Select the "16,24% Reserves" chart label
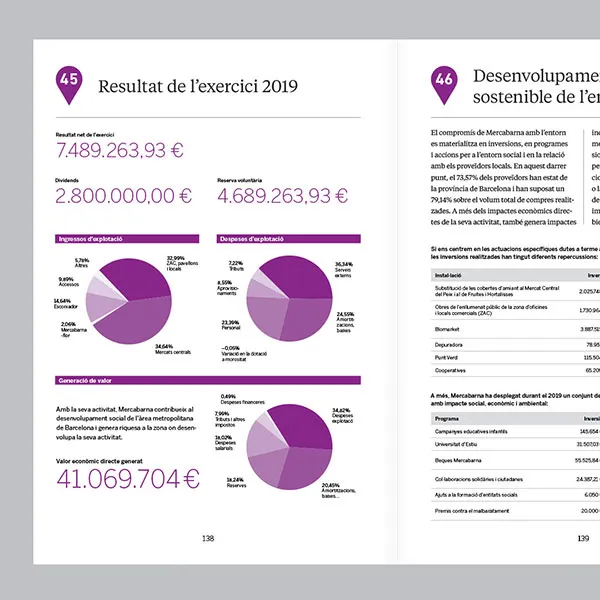 click(236, 483)
